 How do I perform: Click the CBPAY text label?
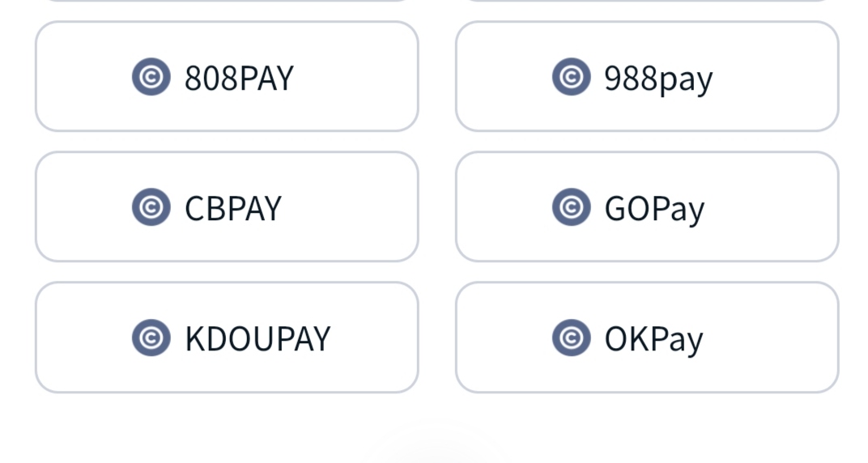(x=233, y=209)
